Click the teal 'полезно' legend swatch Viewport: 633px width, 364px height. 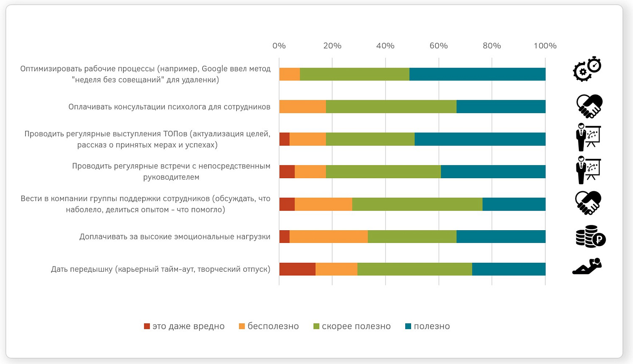click(408, 326)
